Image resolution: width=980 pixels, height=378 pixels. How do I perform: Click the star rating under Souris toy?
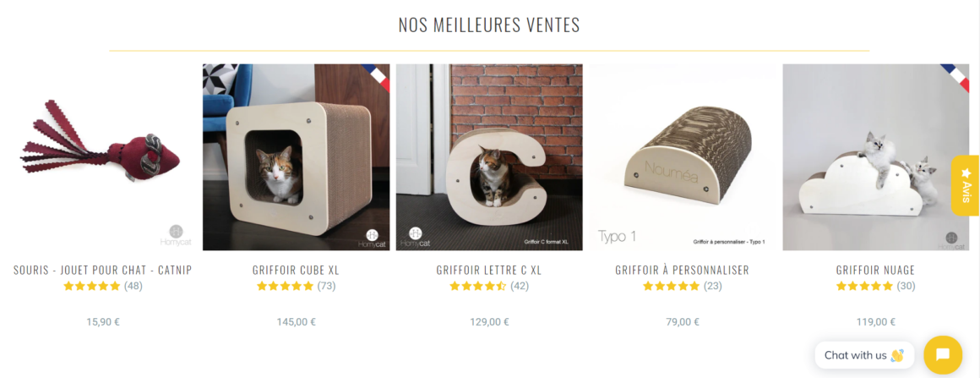92,286
